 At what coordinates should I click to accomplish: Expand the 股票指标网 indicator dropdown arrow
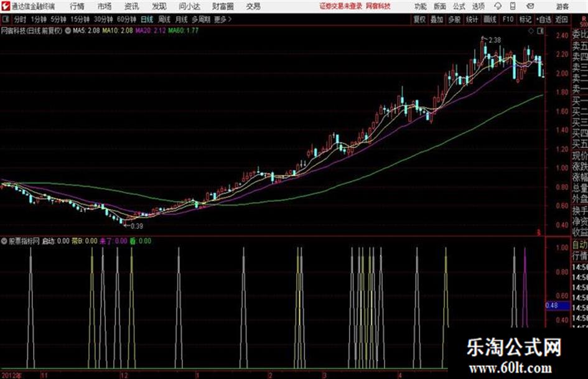(4, 241)
